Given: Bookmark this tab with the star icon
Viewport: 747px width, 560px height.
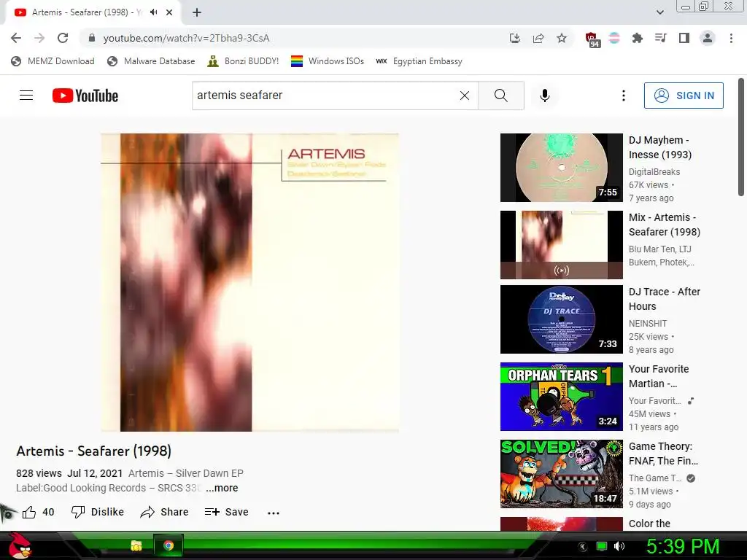Looking at the screenshot, I should pyautogui.click(x=562, y=38).
